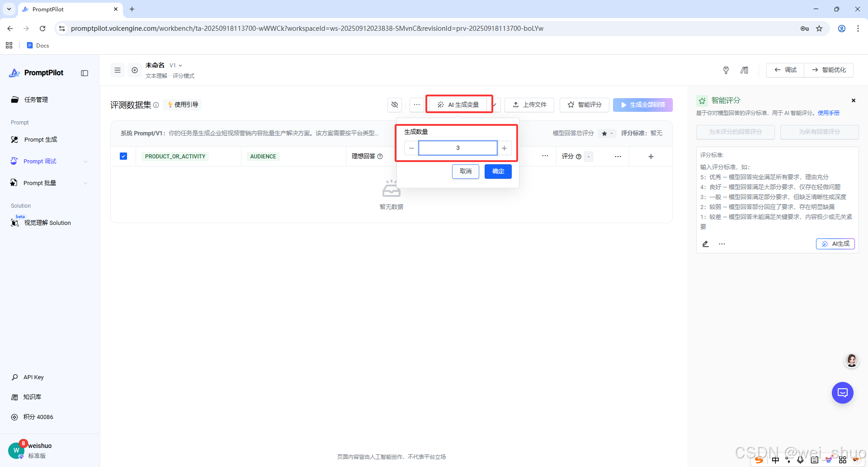Show info icon next to 评测数据集
This screenshot has height=467, width=868.
[x=156, y=105]
